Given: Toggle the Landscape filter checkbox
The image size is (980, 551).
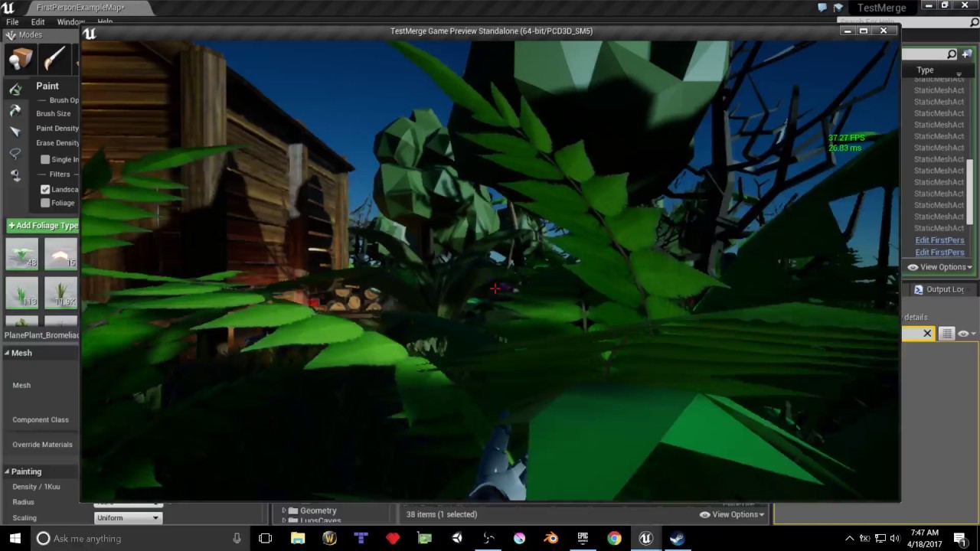Looking at the screenshot, I should [x=45, y=189].
